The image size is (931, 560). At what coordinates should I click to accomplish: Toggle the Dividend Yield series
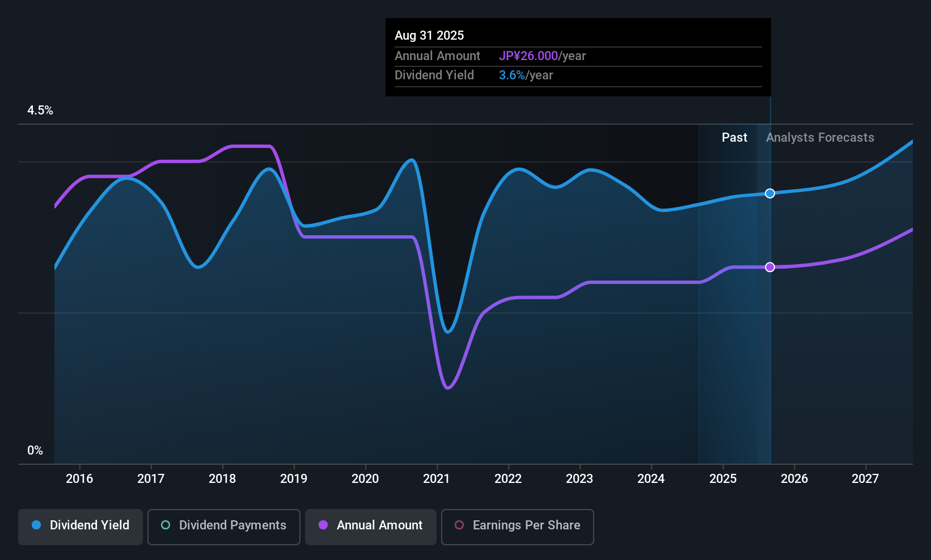pos(81,527)
